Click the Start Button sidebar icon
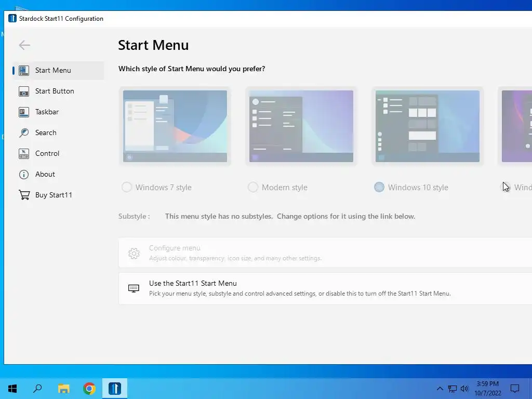 pos(24,91)
